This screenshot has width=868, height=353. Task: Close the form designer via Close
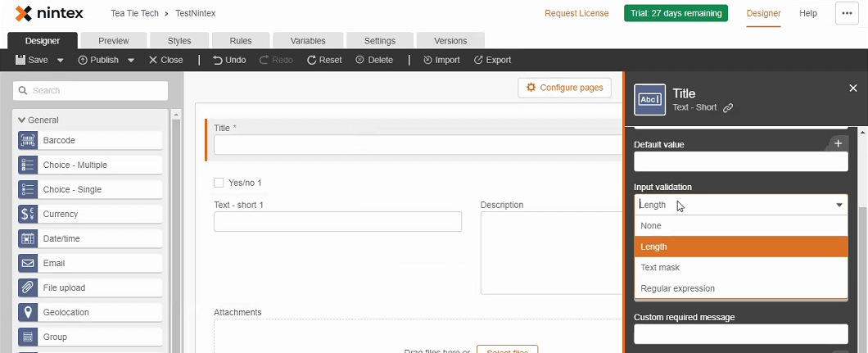165,60
